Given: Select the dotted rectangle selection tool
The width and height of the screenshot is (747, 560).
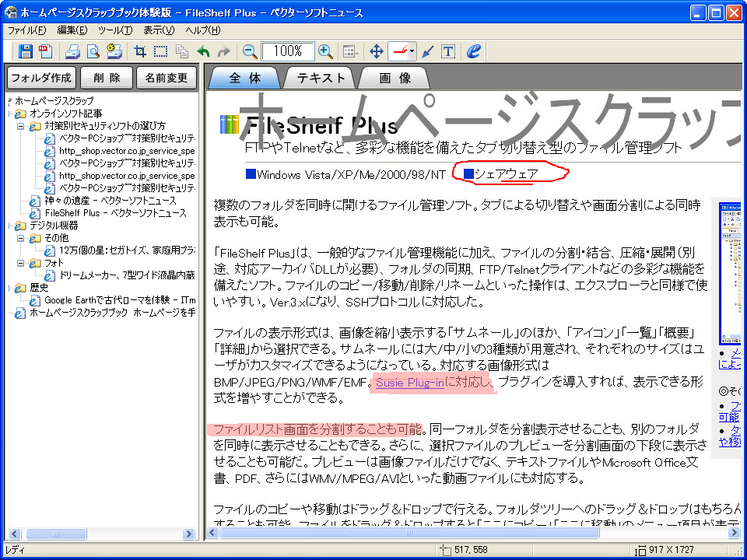Looking at the screenshot, I should (x=160, y=51).
